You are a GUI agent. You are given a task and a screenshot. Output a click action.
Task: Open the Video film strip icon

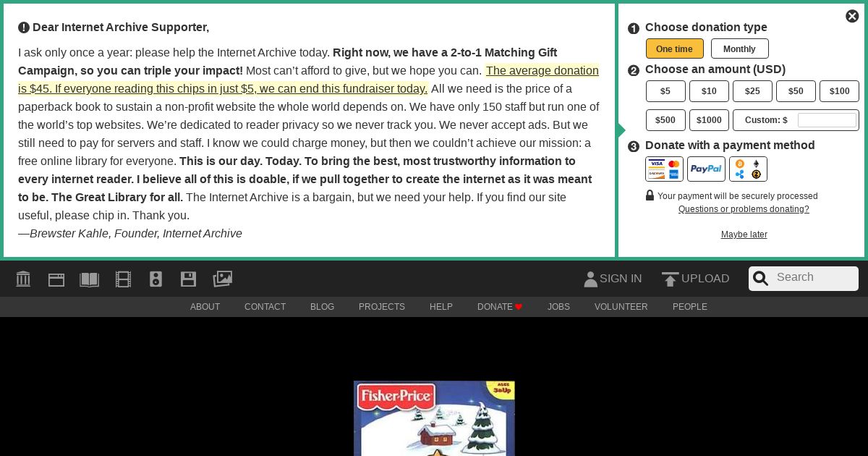pos(123,279)
